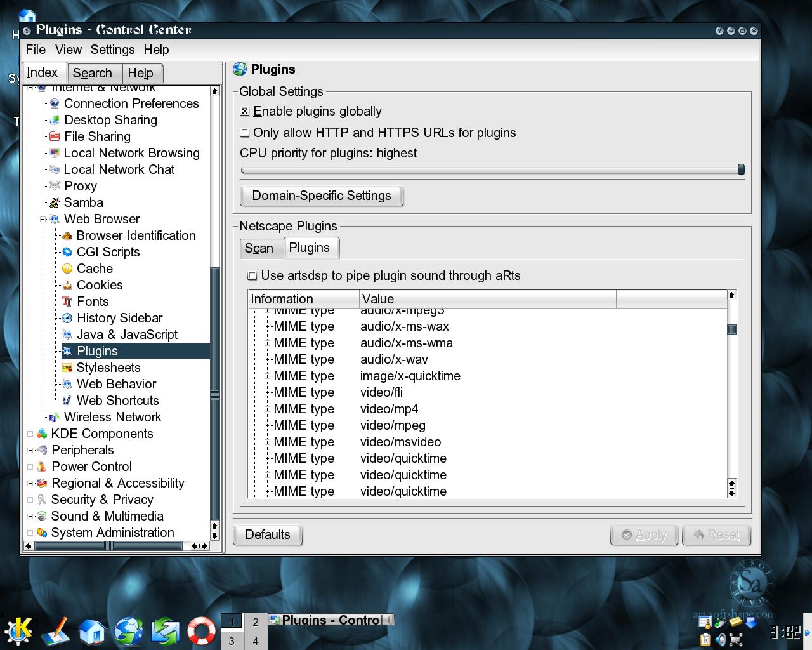Viewport: 812px width, 650px height.
Task: Click the Java & JavaScript icon
Action: pyautogui.click(x=67, y=335)
